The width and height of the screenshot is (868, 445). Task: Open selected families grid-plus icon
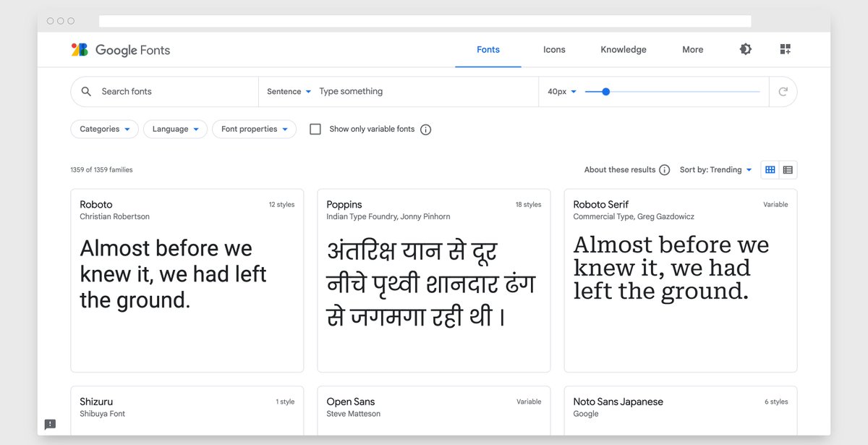tap(786, 49)
